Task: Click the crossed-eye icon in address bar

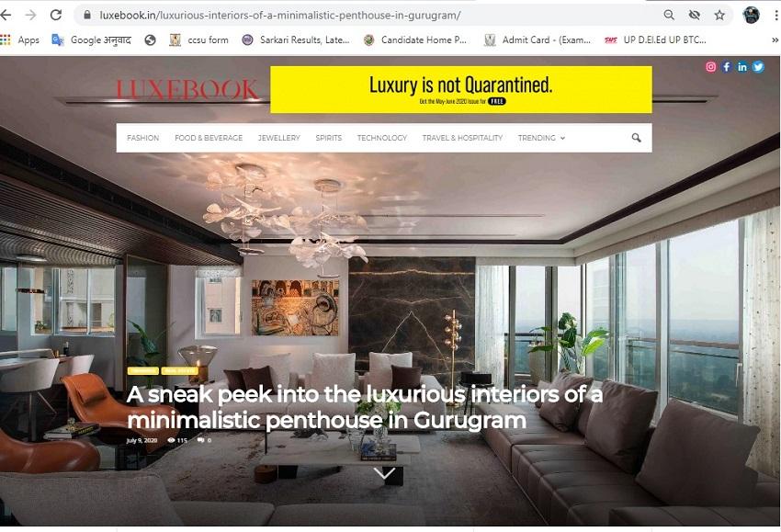Action: point(695,16)
